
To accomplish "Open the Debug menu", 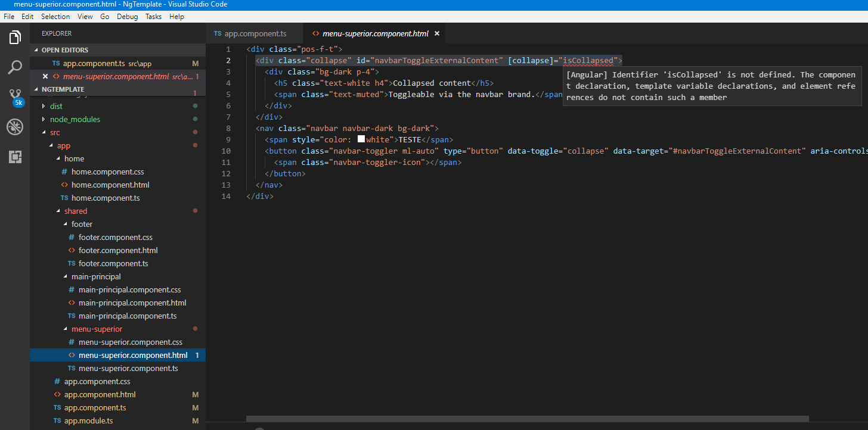I will point(128,17).
